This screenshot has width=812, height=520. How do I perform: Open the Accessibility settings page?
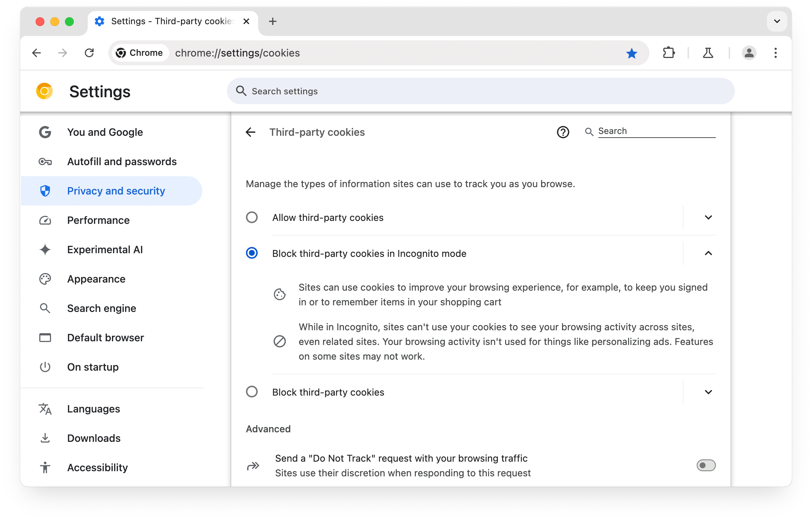97,468
